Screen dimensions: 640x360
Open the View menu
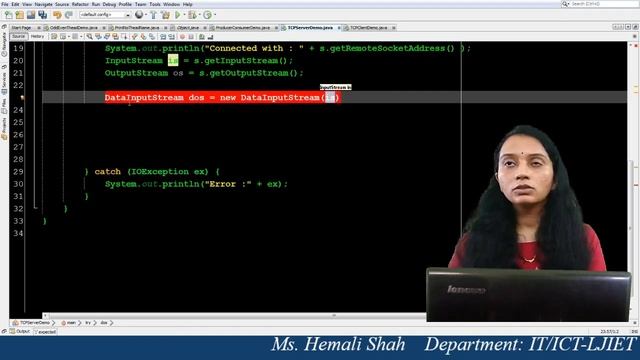[x=27, y=4]
